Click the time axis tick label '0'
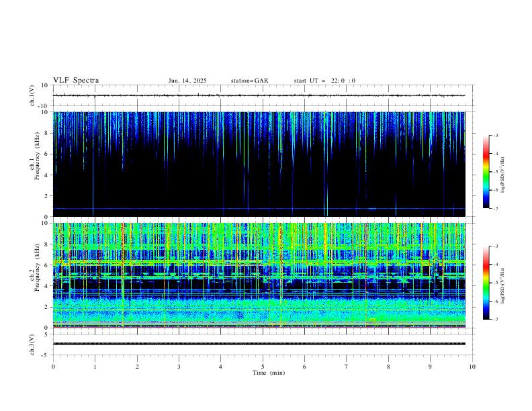532x411 pixels. (x=53, y=367)
